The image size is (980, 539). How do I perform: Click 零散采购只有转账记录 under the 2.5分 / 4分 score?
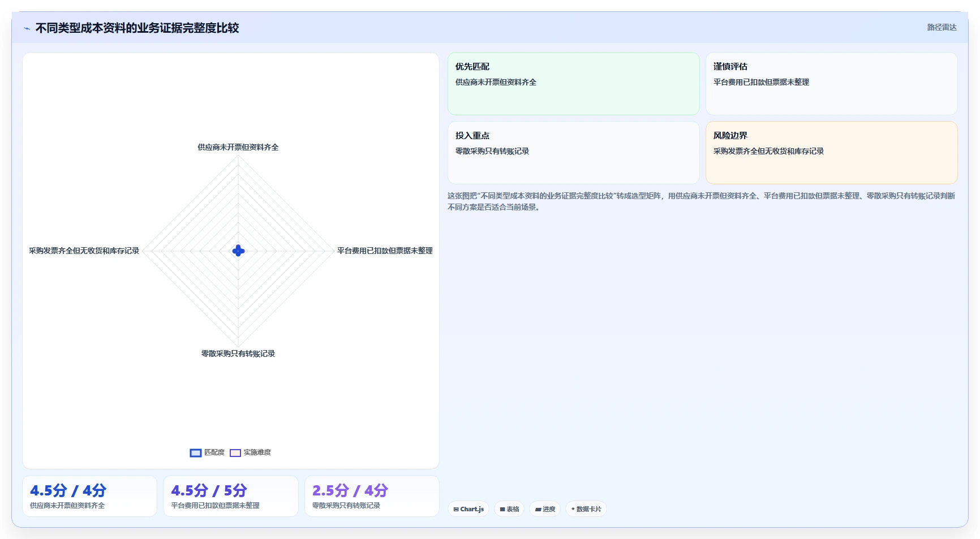coord(346,506)
